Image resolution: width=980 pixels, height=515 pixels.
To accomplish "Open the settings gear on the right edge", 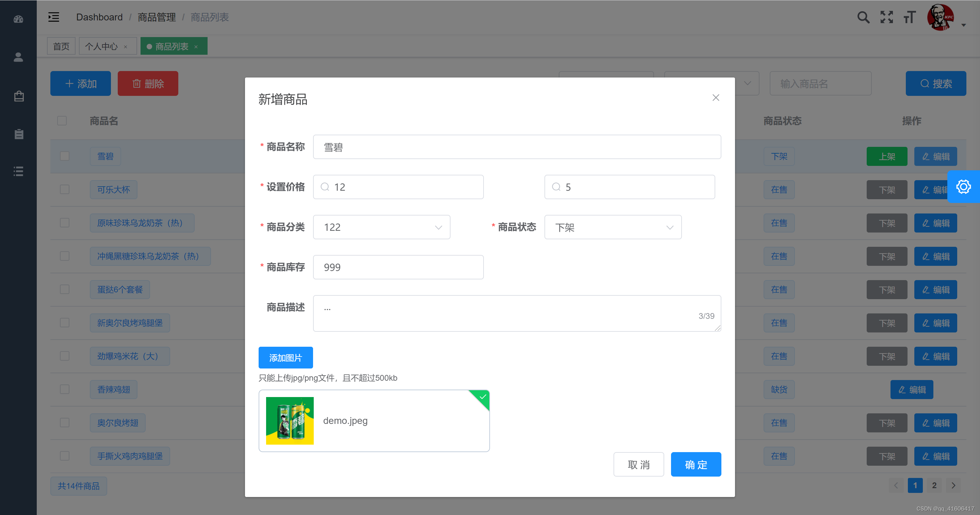I will click(x=964, y=187).
